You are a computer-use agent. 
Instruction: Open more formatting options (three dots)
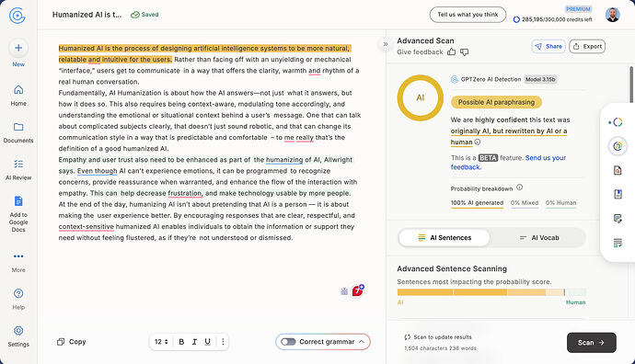coord(223,342)
